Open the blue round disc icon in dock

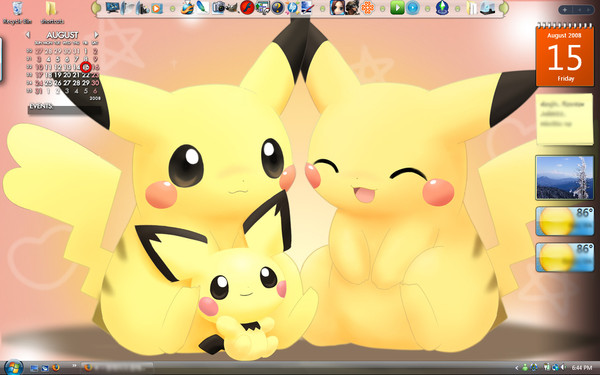412,8
